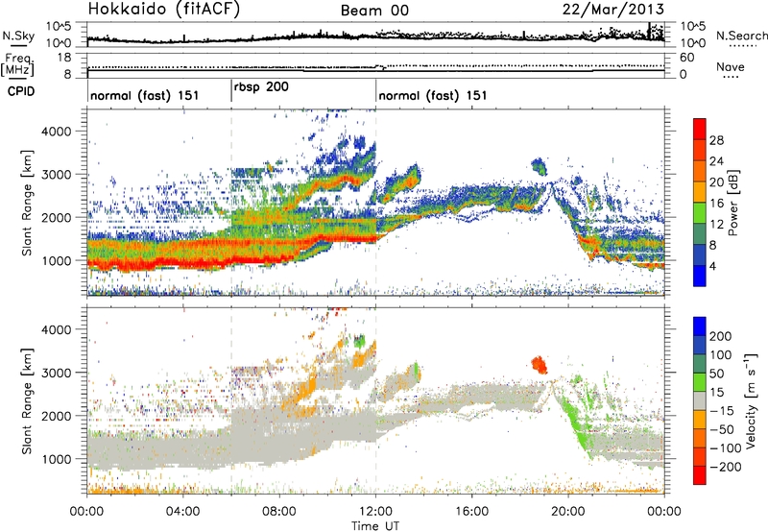Click the "4000" tick of the power panel
Image resolution: width=768 pixels, height=532 pixels.
[x=56, y=132]
